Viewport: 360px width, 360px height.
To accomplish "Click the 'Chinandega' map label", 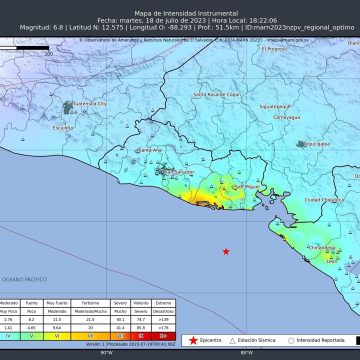I will pos(322,248).
